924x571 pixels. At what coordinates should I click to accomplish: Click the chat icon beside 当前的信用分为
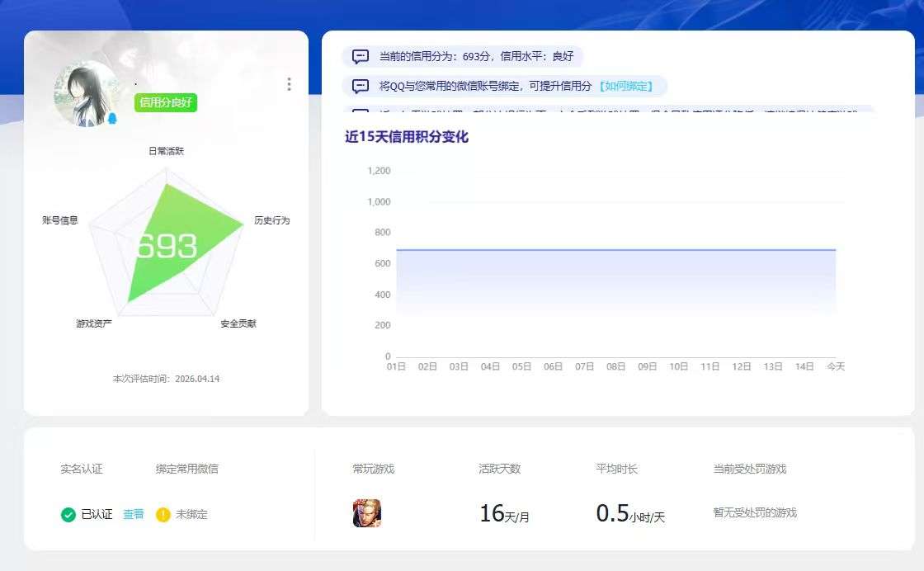point(360,57)
